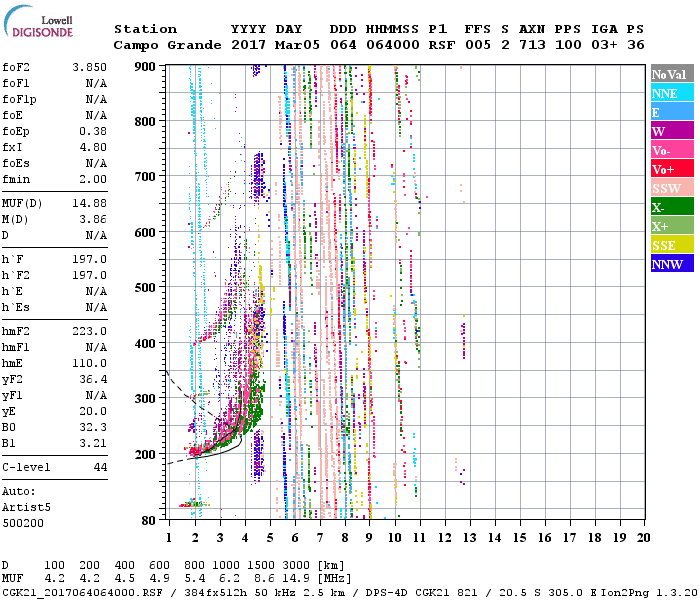The height and width of the screenshot is (600, 700).
Task: Select the light green X+ legend entry
Action: click(672, 226)
